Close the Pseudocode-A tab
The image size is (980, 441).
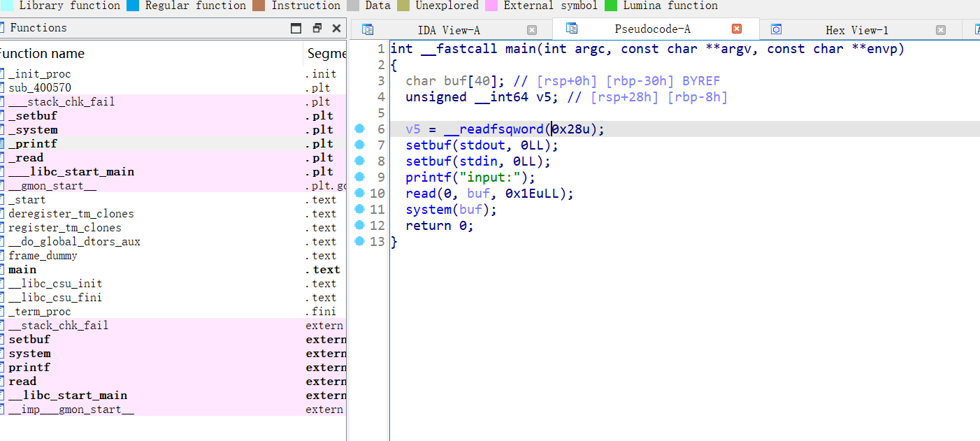pos(737,29)
